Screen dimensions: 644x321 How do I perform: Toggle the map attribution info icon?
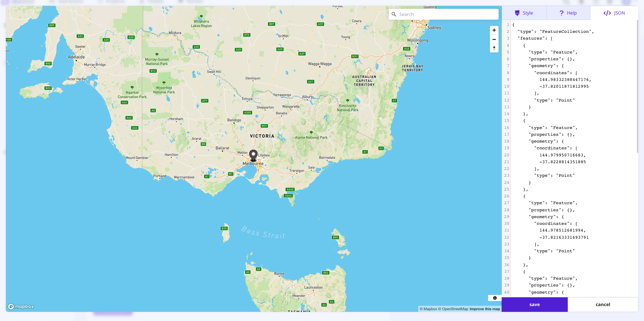coord(495,298)
